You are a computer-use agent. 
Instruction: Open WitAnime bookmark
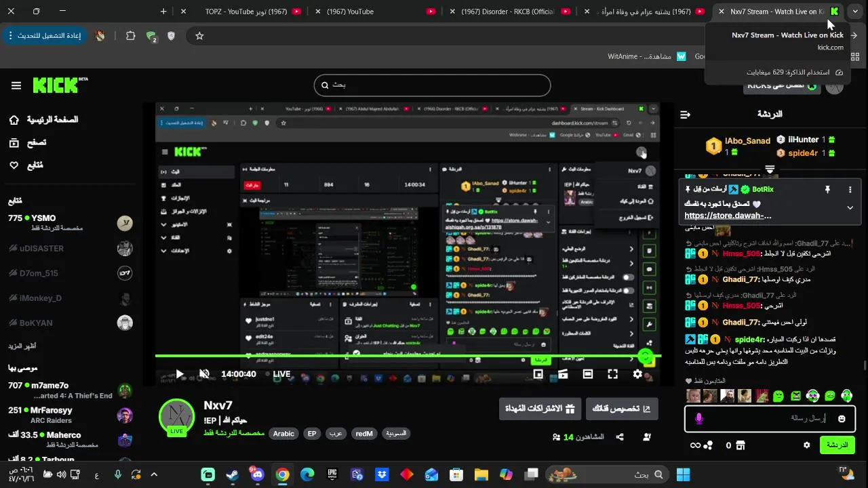(646, 56)
